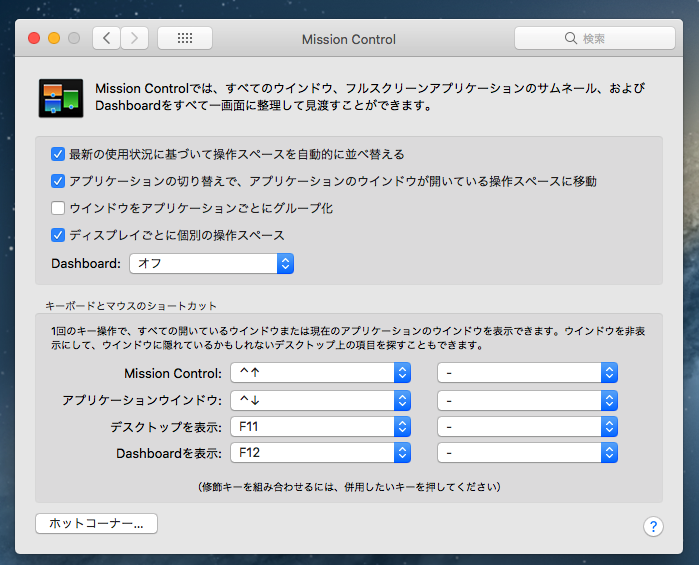Open Mission Control keyboard shortcut dropdown
Screen dimensions: 699x565
320,373
